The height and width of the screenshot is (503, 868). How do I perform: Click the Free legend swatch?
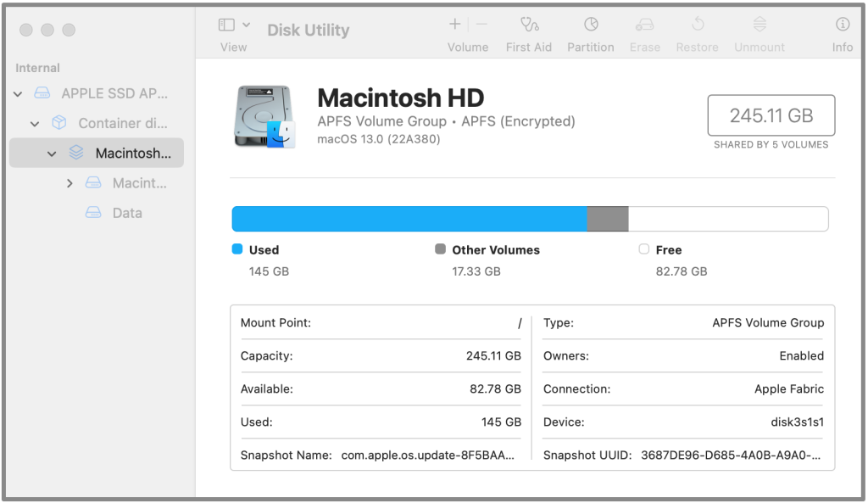click(x=644, y=249)
